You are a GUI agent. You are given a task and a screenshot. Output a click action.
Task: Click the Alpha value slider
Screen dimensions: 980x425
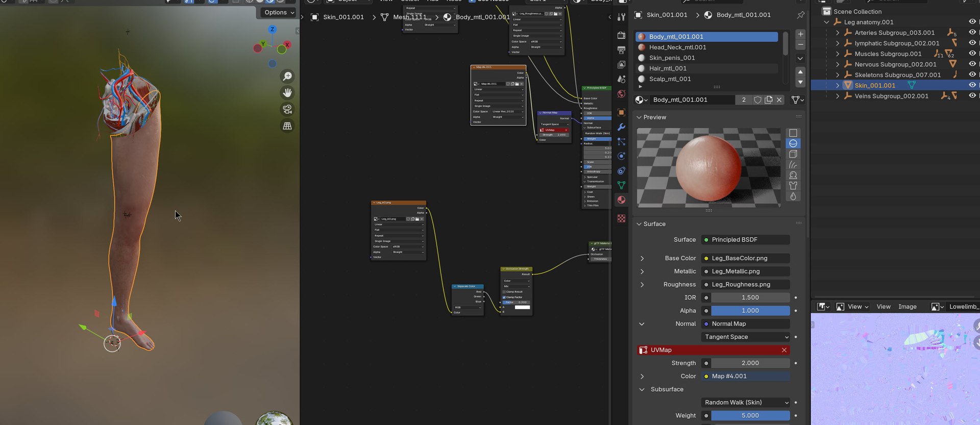[750, 311]
